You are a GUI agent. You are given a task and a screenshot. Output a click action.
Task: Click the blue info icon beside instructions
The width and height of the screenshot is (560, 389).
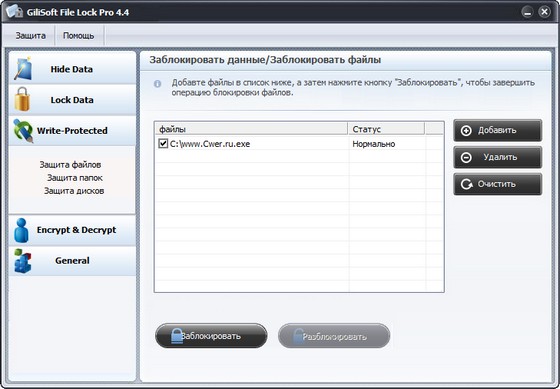(x=158, y=84)
